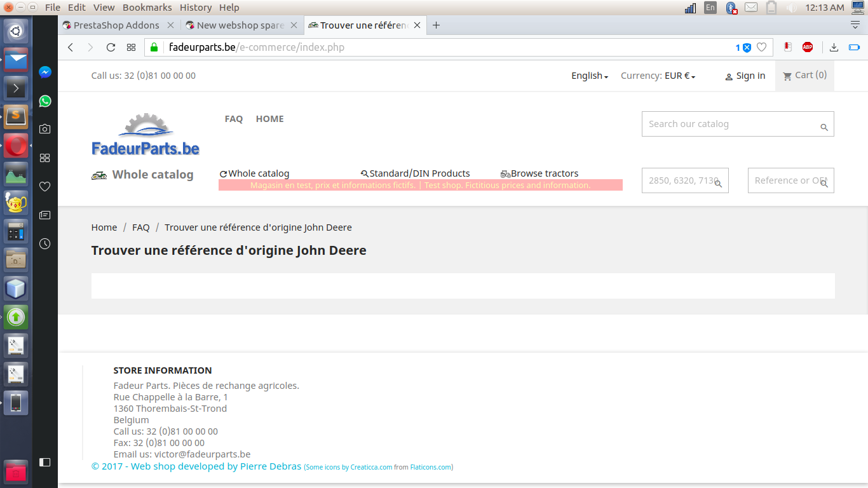Open Whole catalog link with refresh arrow
This screenshot has width=868, height=488.
pos(255,173)
